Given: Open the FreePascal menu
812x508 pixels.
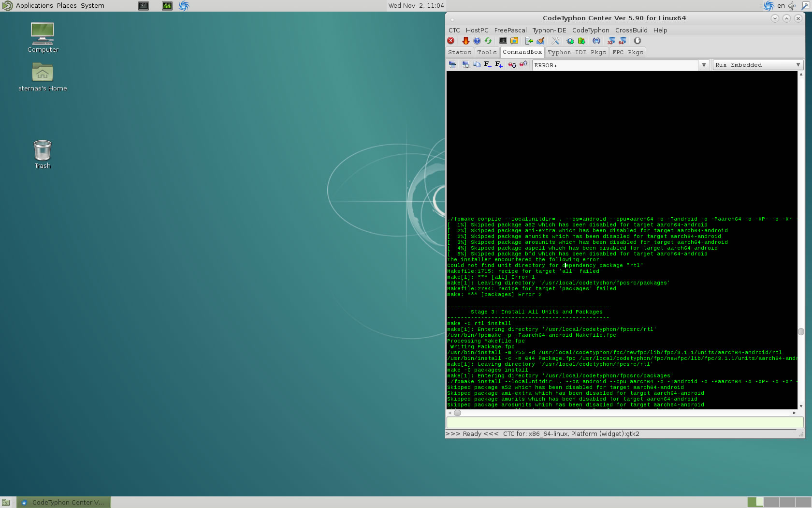Looking at the screenshot, I should tap(510, 30).
